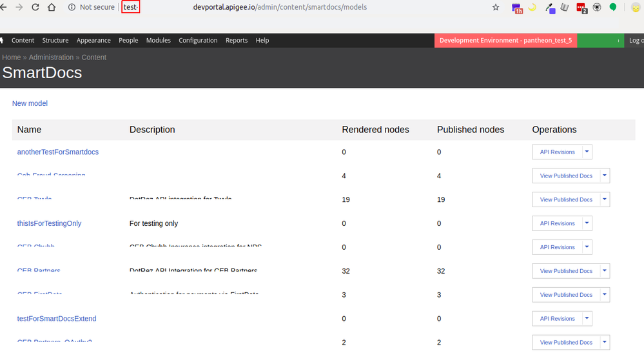Open the red extension with 2 badge
Viewport: 644px width, 353px height.
click(581, 8)
